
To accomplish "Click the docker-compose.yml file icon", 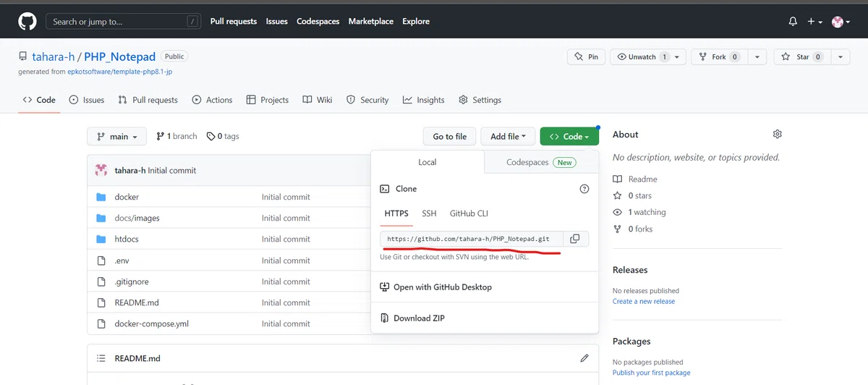I will tap(101, 323).
